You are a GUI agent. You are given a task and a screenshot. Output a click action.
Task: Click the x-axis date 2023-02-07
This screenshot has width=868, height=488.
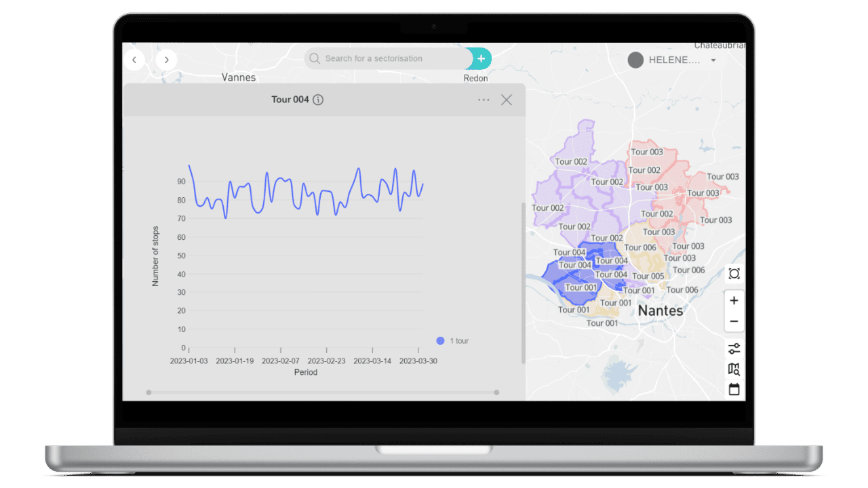point(281,361)
